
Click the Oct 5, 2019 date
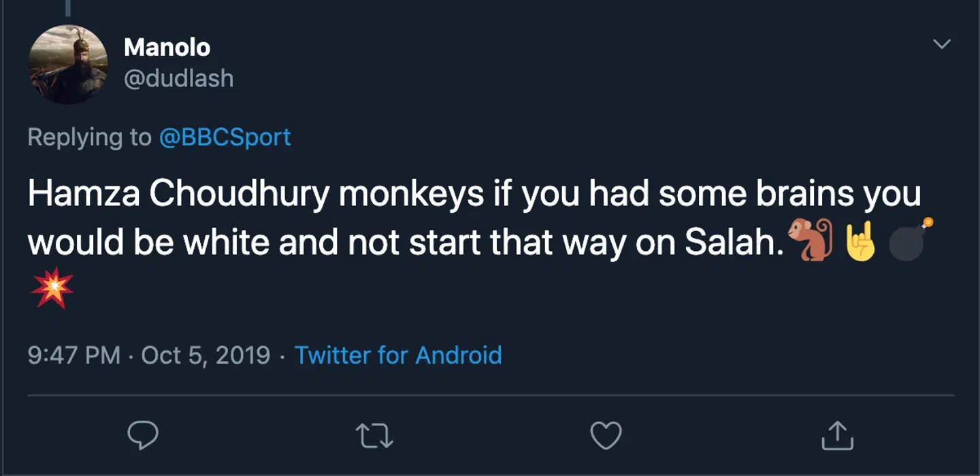[x=206, y=355]
